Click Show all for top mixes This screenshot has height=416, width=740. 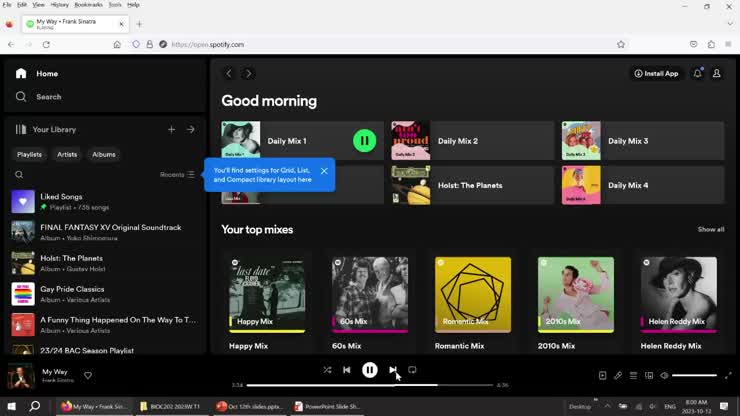(711, 229)
